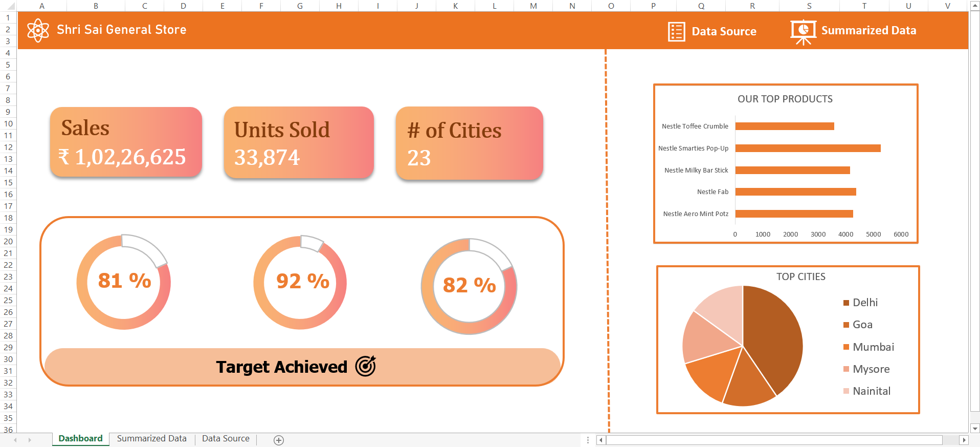
Task: Click the next sheet navigation arrow
Action: click(x=30, y=440)
